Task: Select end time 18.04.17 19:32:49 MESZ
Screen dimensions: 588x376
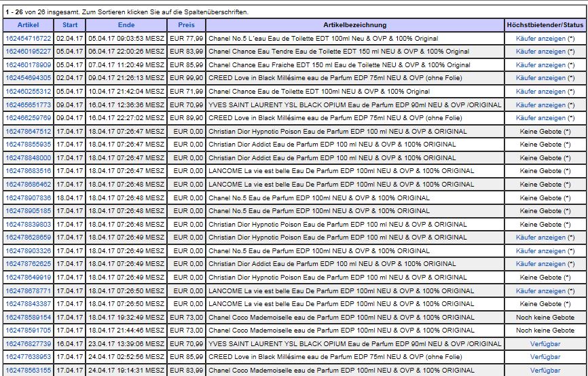Action: (126, 318)
